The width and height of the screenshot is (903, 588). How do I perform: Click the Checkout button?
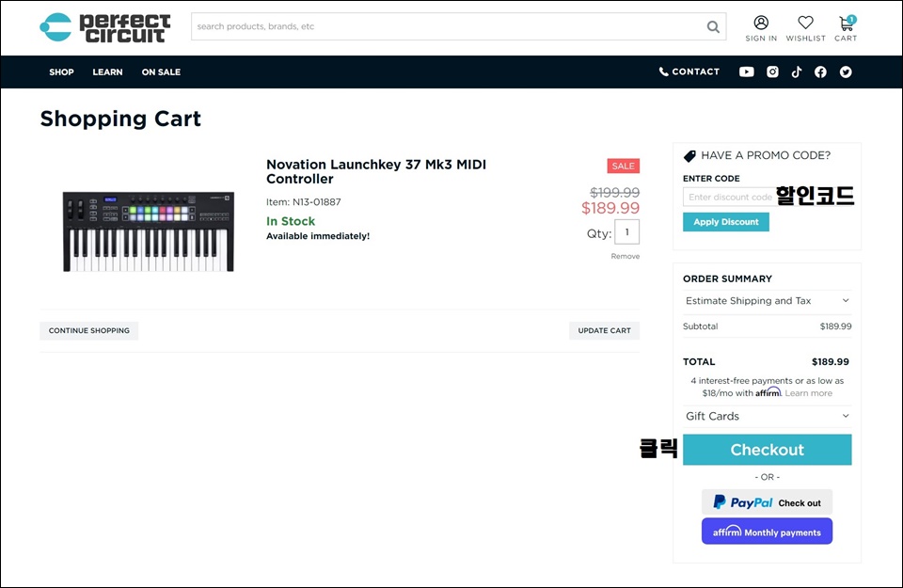pos(768,450)
